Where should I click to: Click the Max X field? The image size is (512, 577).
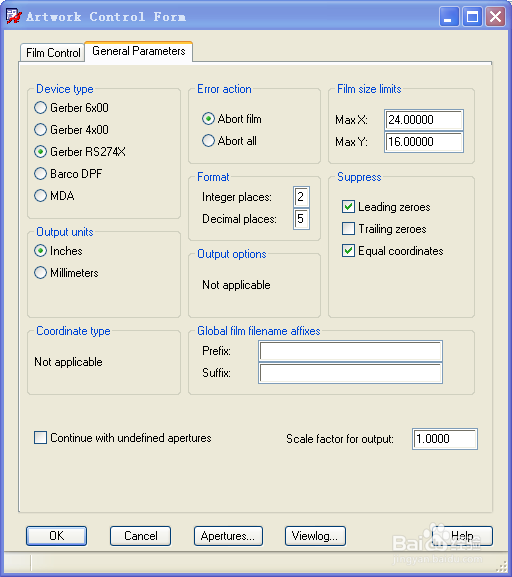coord(424,120)
